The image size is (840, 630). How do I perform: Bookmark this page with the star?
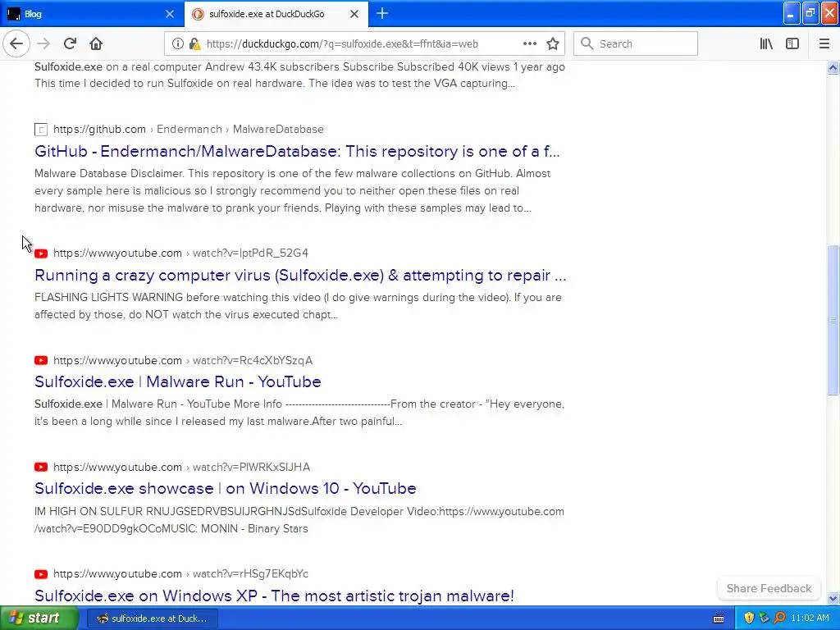tap(553, 44)
